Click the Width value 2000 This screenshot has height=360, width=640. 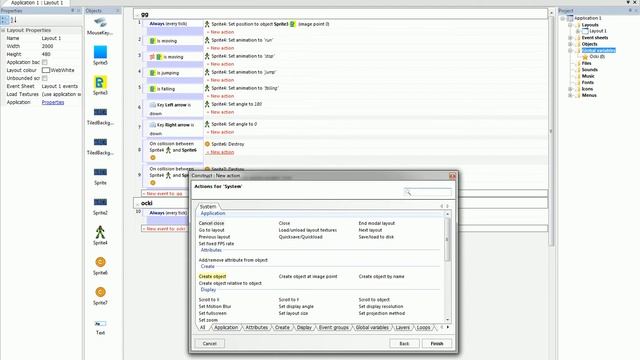[47, 46]
